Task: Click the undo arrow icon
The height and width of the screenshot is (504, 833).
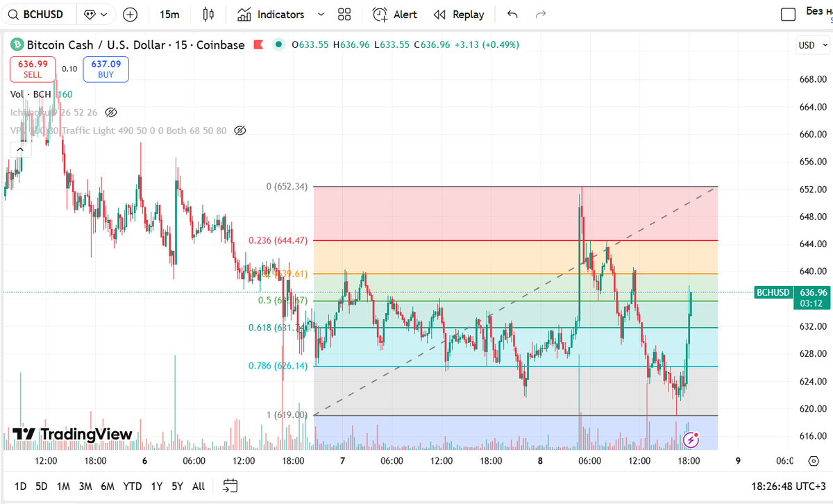Action: pos(512,14)
